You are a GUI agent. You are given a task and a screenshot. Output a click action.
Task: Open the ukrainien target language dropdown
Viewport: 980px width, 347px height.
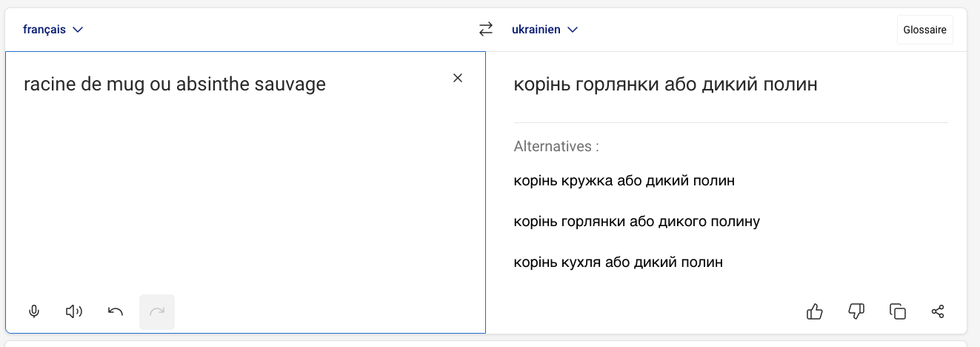pyautogui.click(x=544, y=30)
